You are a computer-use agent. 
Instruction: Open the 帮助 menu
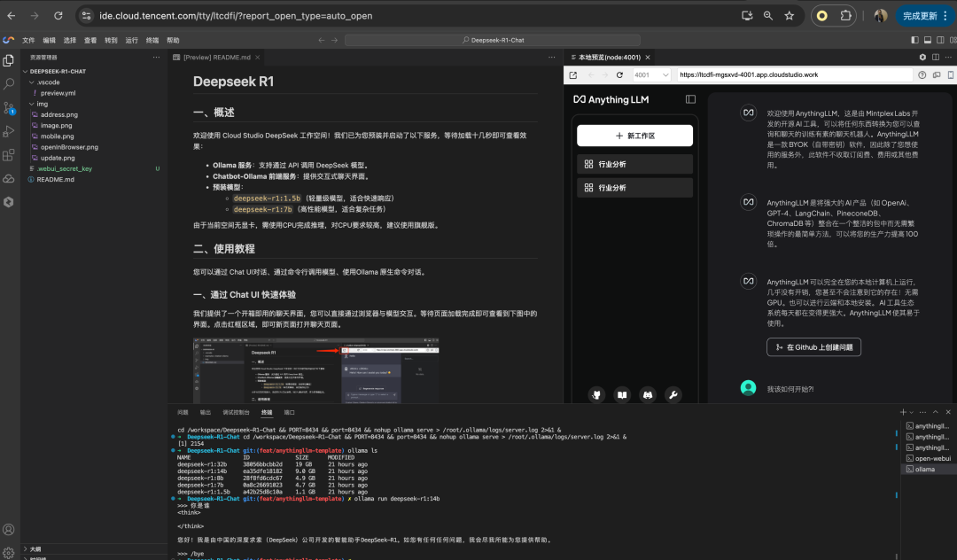click(174, 40)
